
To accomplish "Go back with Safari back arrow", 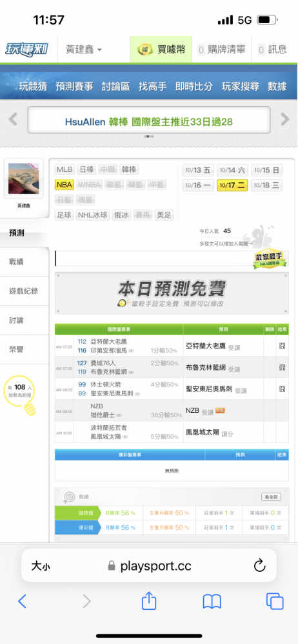I will tap(22, 601).
